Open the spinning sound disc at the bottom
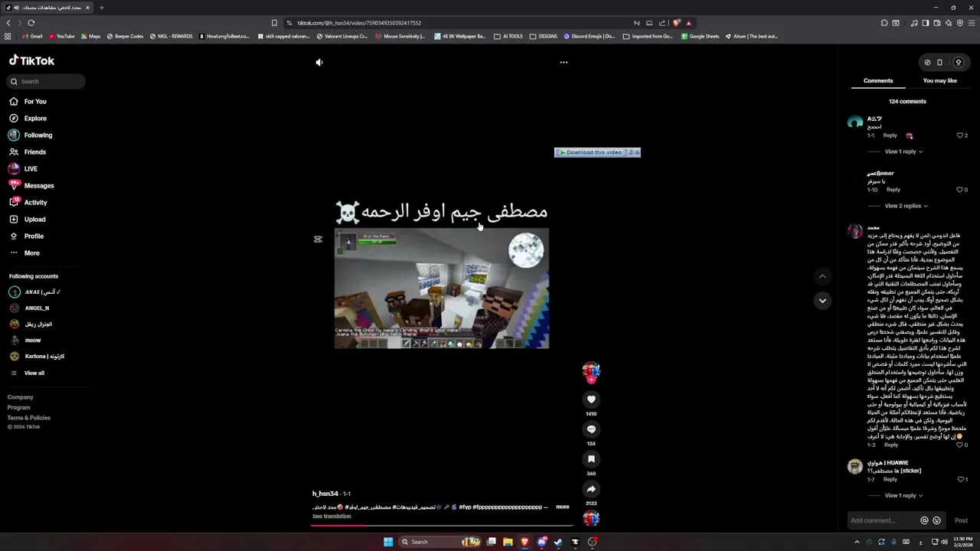 tap(591, 519)
